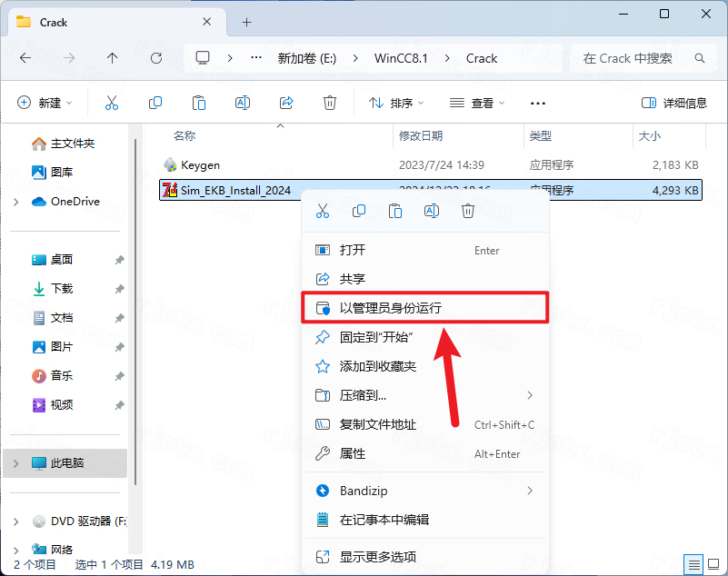Click the delete trash icon in the context menu
The height and width of the screenshot is (576, 728).
pos(468,211)
